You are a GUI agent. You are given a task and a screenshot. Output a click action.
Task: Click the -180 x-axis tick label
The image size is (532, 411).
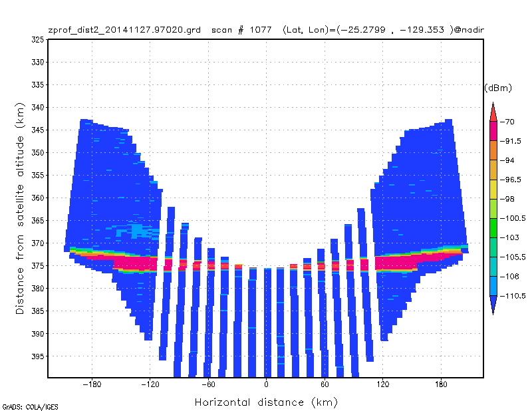tap(92, 384)
